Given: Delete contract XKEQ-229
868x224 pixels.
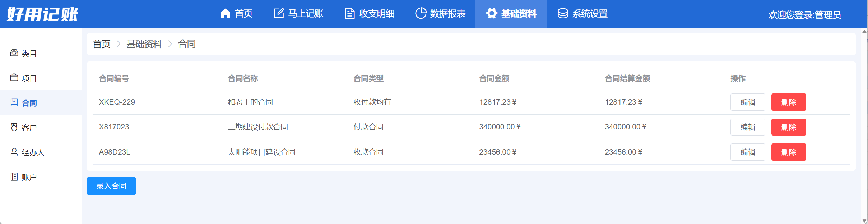Looking at the screenshot, I should coord(789,102).
